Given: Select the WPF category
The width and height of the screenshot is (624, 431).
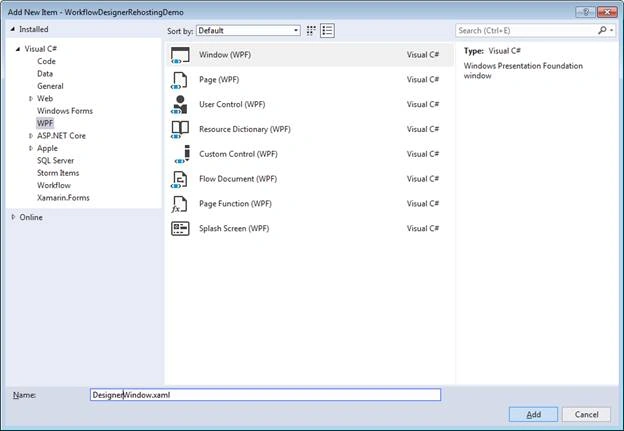Looking at the screenshot, I should point(45,123).
